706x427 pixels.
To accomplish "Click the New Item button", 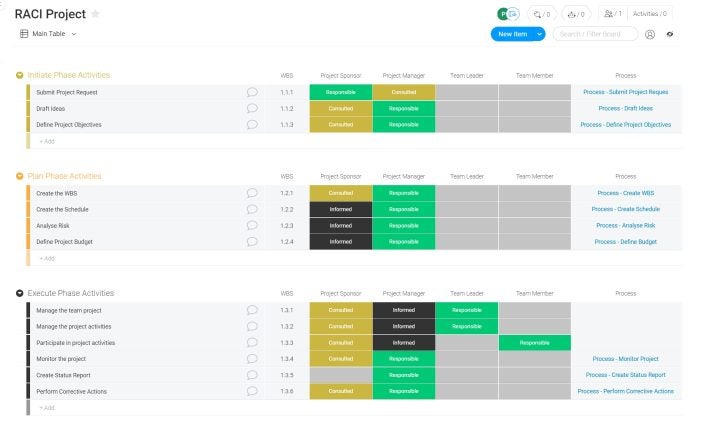I will click(x=512, y=34).
